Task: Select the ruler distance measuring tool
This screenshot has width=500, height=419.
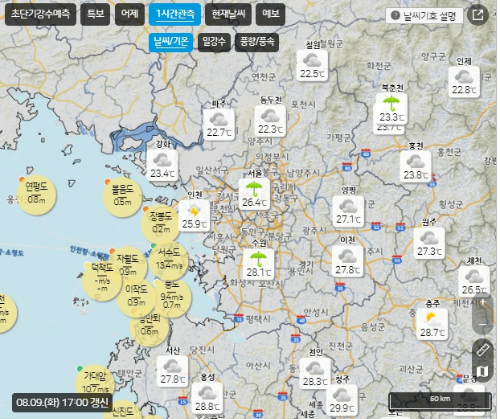Action: pyautogui.click(x=483, y=349)
